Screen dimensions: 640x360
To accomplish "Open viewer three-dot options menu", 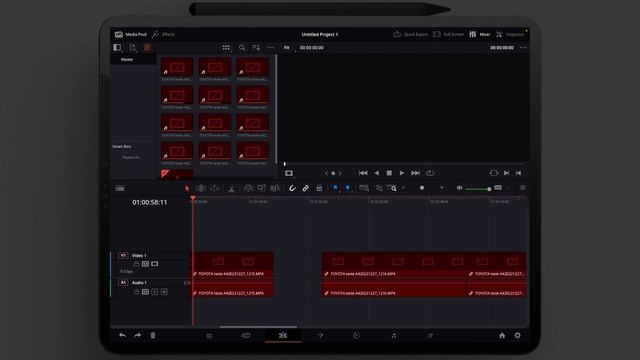I will coord(523,48).
